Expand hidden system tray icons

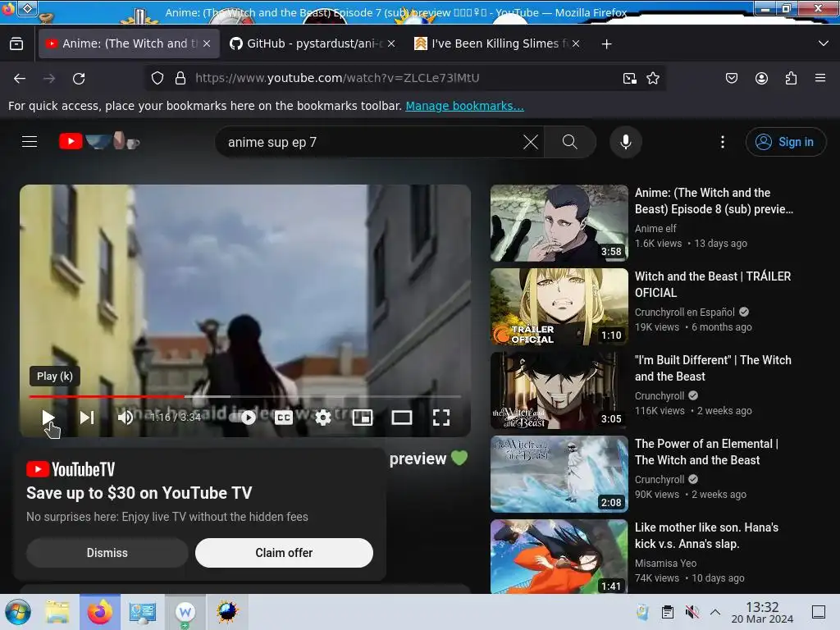pyautogui.click(x=715, y=612)
